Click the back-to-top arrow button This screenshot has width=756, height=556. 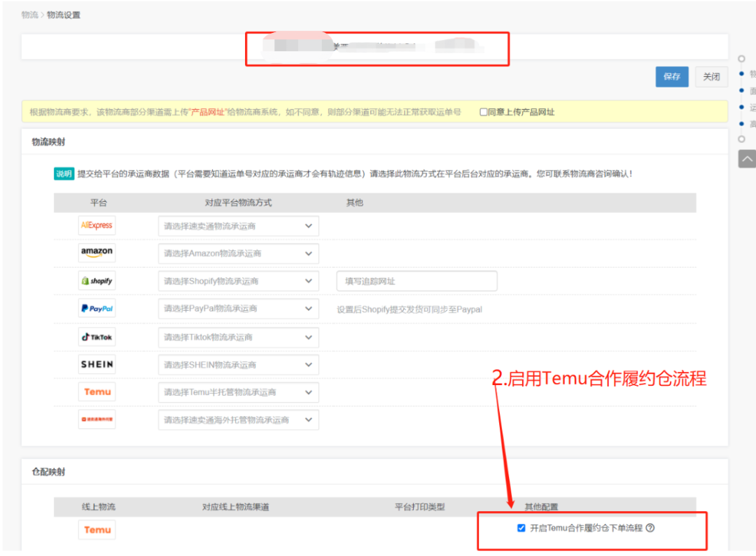pyautogui.click(x=747, y=159)
